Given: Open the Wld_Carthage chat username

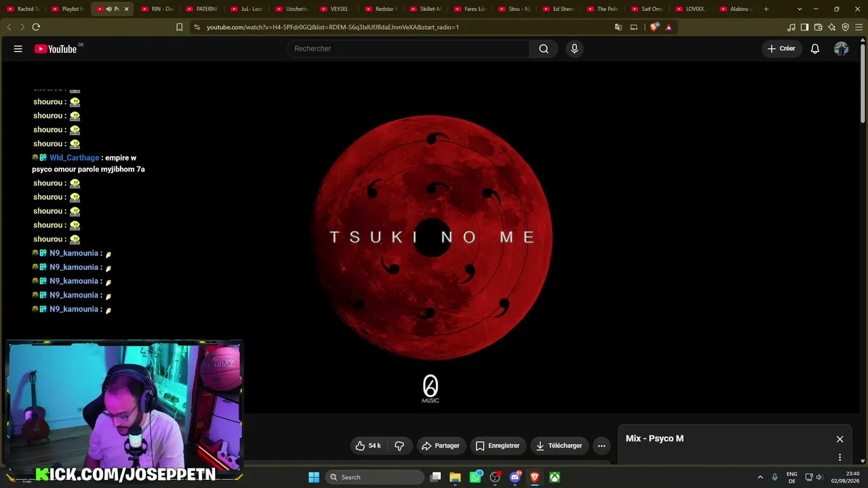Looking at the screenshot, I should 75,158.
